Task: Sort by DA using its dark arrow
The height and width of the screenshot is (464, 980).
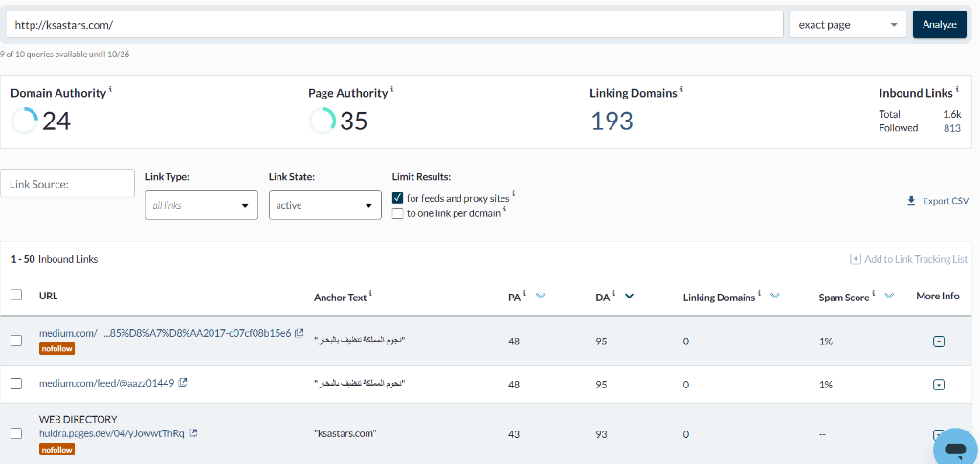Action: (630, 296)
